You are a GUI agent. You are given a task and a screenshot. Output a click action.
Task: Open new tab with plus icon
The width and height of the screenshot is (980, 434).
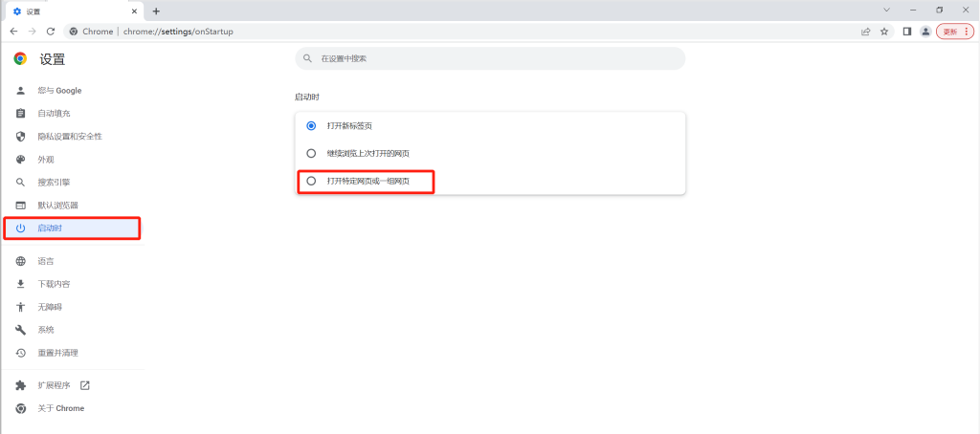pos(156,11)
